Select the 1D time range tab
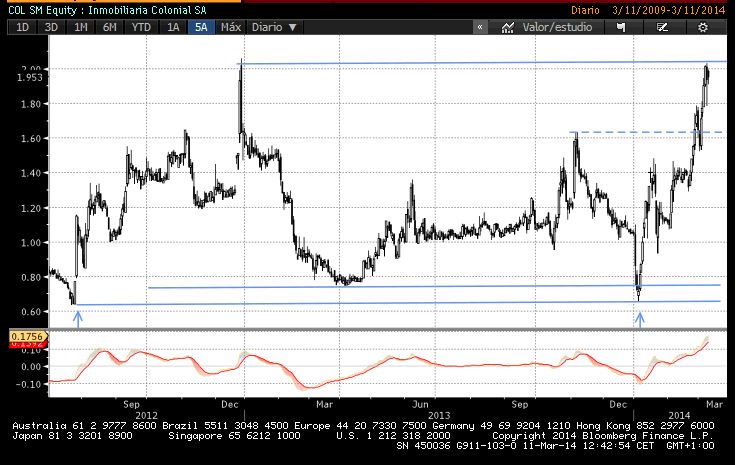The image size is (736, 465). point(22,27)
